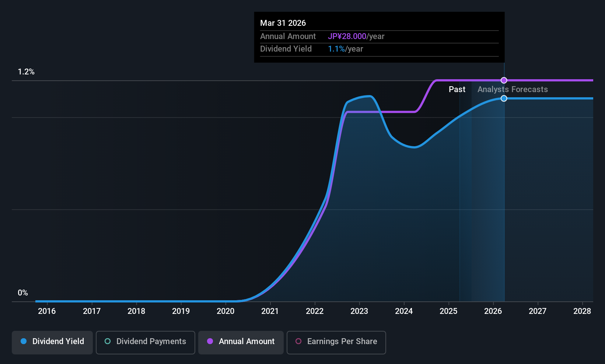This screenshot has width=605, height=364.
Task: Select the purple data point marker at 2026
Action: [x=504, y=80]
